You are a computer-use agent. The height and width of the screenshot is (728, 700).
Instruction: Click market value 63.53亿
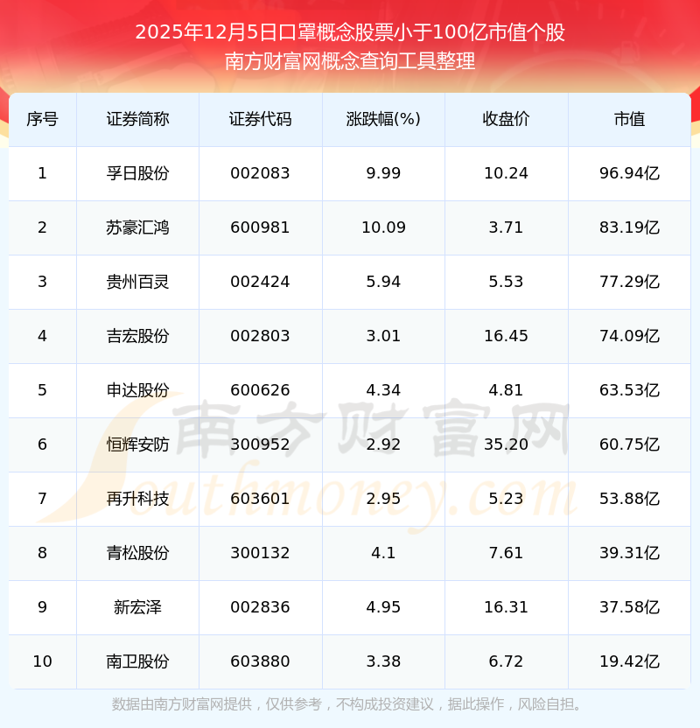tap(629, 390)
